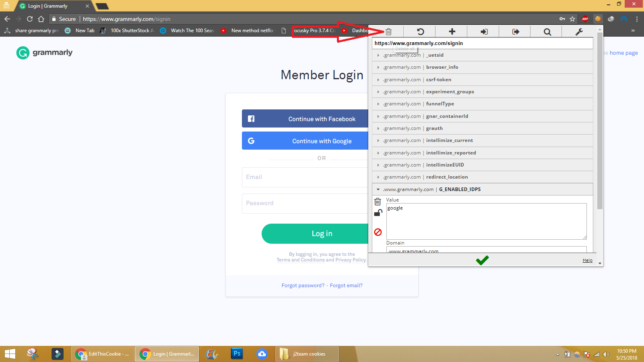Expand the intellimize_reported cookie row
Image resolution: width=644 pixels, height=362 pixels.
483,153
